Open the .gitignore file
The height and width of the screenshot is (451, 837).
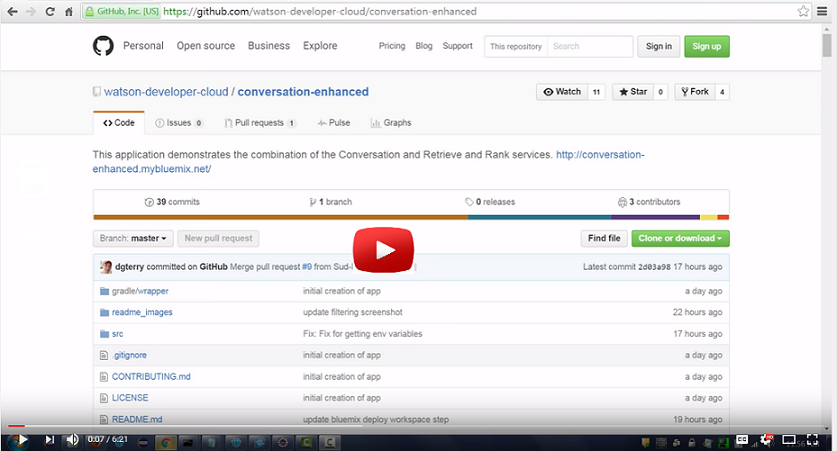click(129, 355)
